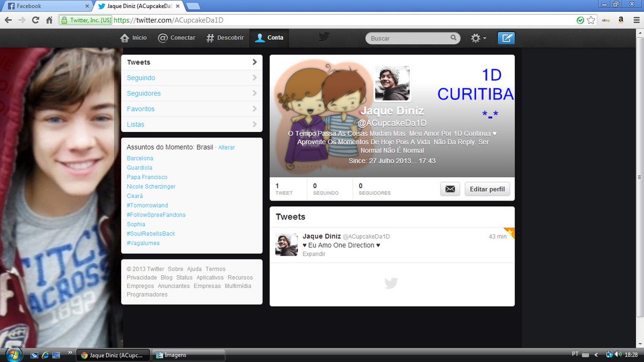Click the Ajuda footer link
The height and width of the screenshot is (362, 644).
[194, 269]
